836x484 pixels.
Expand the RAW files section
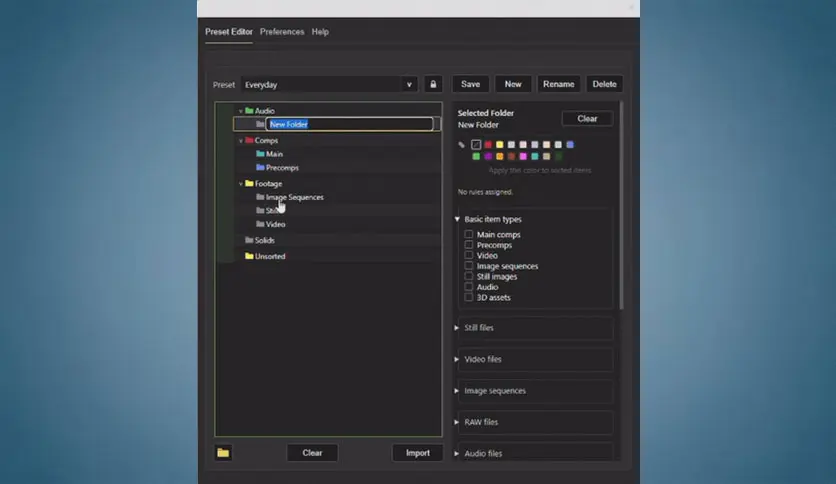(x=457, y=422)
